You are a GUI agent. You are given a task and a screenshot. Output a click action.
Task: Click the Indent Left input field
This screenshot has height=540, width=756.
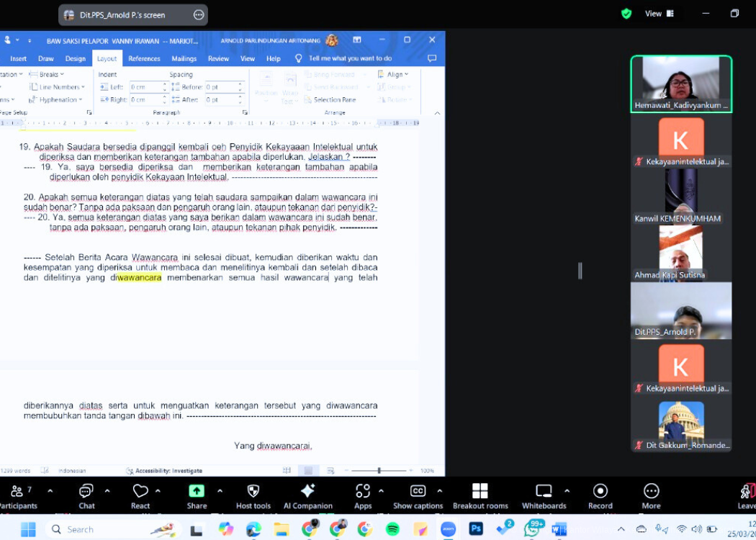pos(145,87)
